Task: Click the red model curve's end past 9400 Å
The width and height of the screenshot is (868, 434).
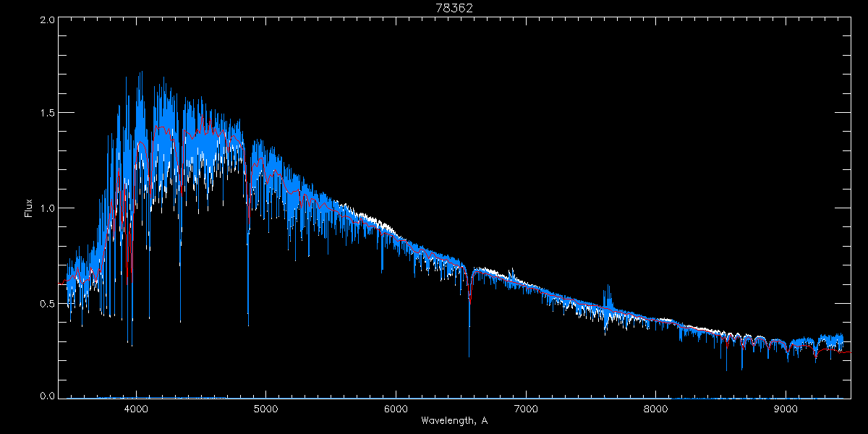Action: pos(848,352)
